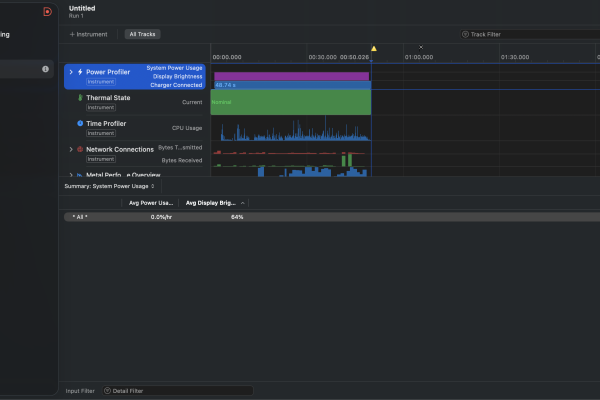Click the purple System Power Usage bar
This screenshot has width=600, height=400.
290,75
